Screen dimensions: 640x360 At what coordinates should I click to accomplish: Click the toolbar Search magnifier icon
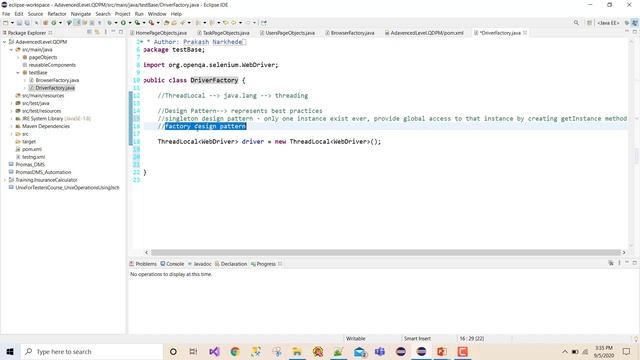576,23
